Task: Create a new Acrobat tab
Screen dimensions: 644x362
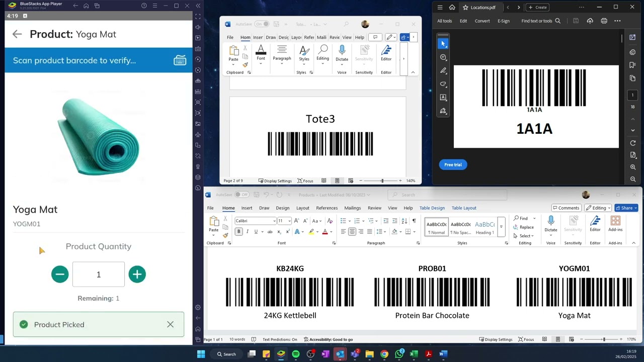Action: pyautogui.click(x=537, y=7)
